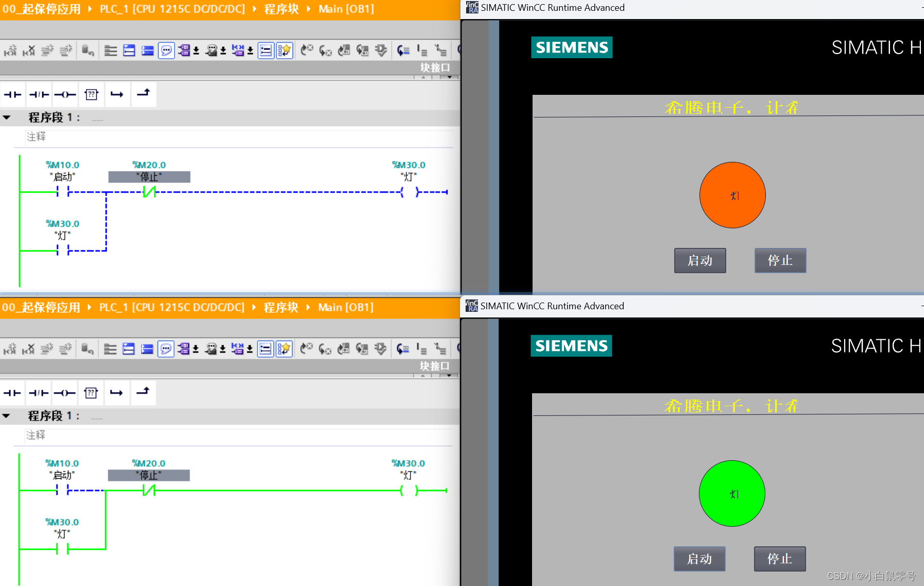The image size is (924, 586).
Task: Select the orange 灯 lamp circle
Action: click(x=732, y=195)
